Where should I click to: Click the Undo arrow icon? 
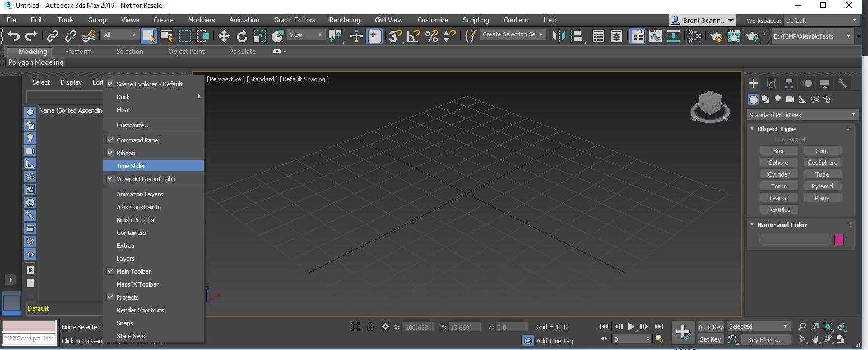click(x=13, y=36)
